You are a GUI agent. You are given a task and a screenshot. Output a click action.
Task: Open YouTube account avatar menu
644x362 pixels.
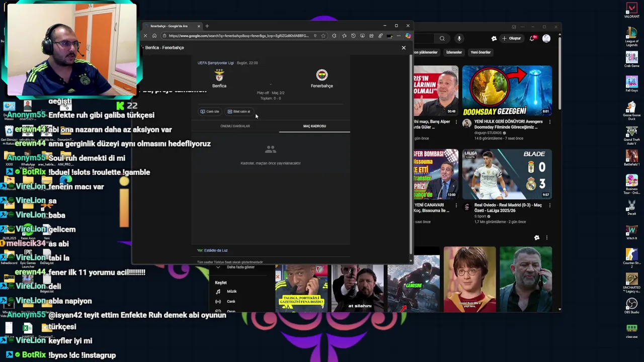pyautogui.click(x=547, y=38)
